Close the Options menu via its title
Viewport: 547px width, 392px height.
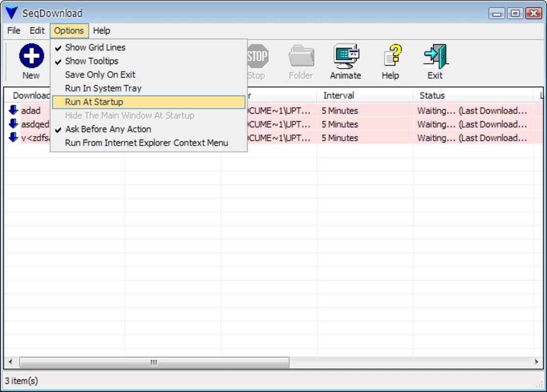point(69,31)
